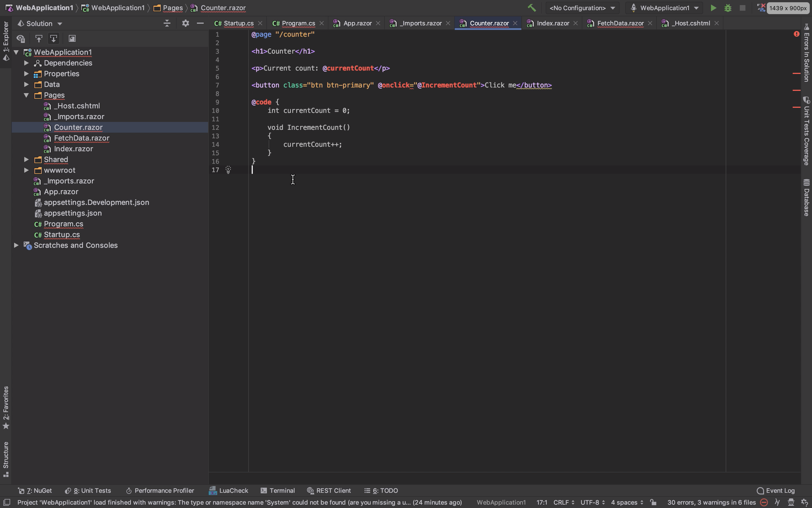Click the tool windows square icon at bottom-left
This screenshot has width=812, height=508.
click(6, 502)
